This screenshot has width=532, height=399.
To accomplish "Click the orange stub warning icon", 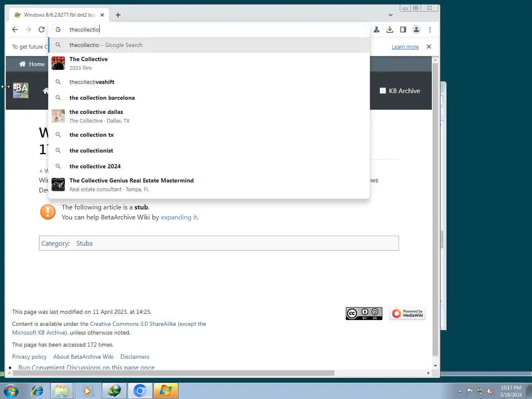I will click(x=48, y=212).
